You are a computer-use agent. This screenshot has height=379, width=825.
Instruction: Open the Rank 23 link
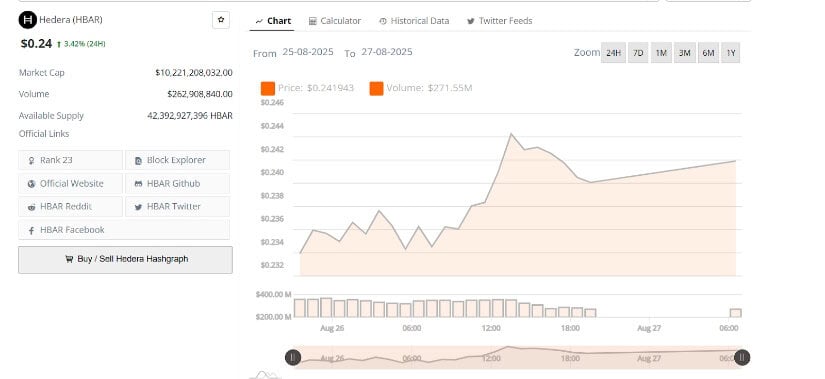point(71,160)
